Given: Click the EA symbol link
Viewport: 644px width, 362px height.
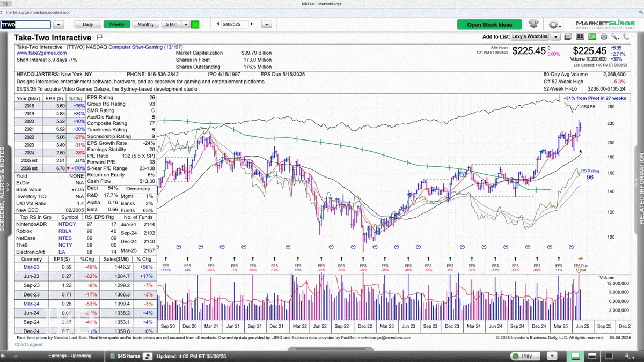Looking at the screenshot, I should click(x=62, y=252).
